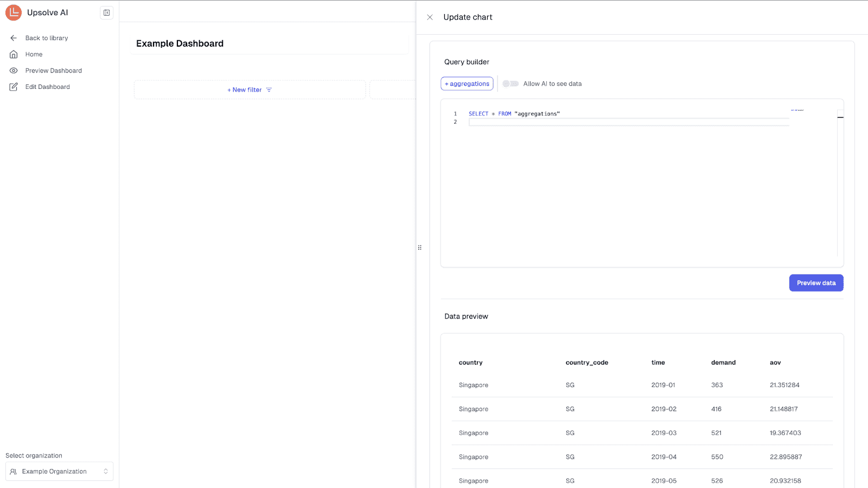This screenshot has height=488, width=868.
Task: Click the Preview data button
Action: (816, 282)
